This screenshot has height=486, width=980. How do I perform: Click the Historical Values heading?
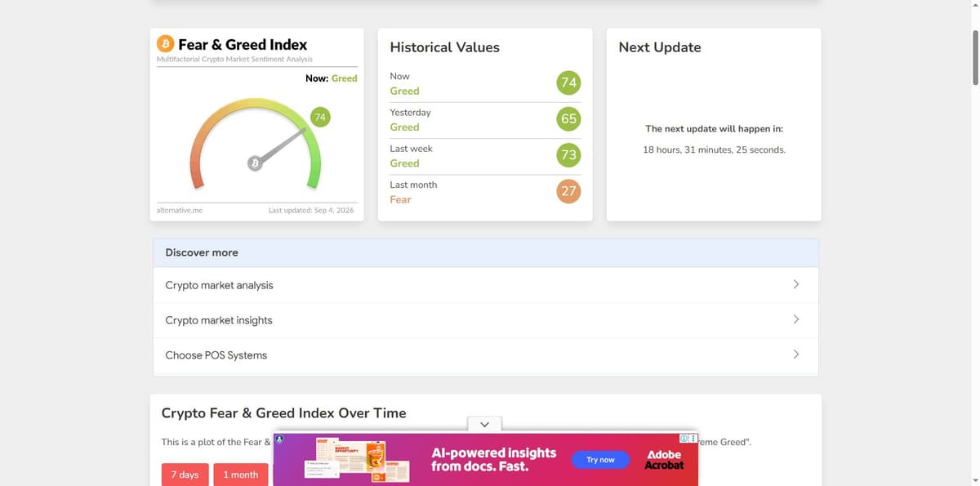coord(444,47)
